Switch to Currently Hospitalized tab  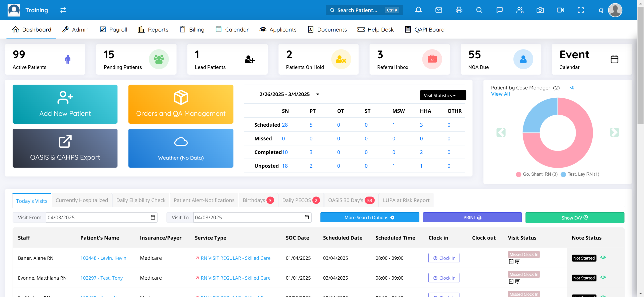coord(82,200)
